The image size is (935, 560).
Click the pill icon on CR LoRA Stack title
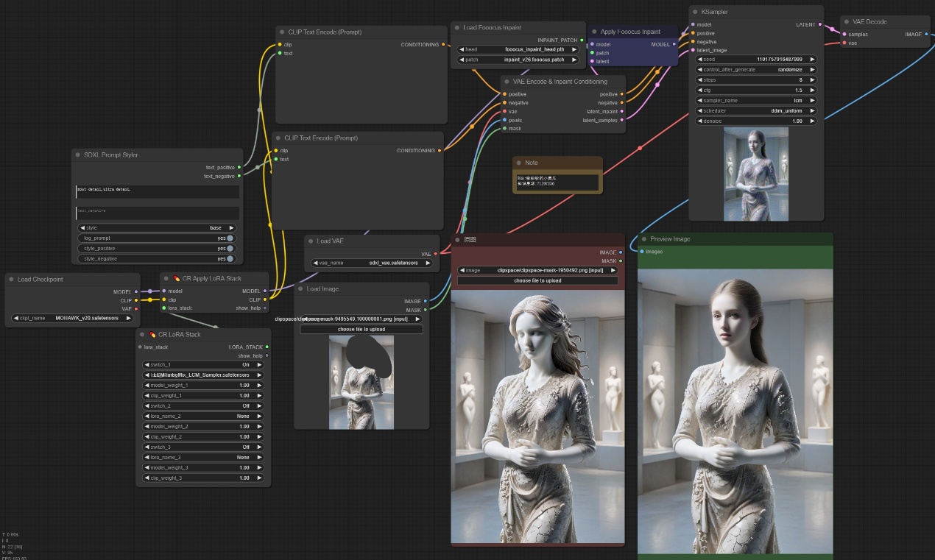click(x=152, y=335)
